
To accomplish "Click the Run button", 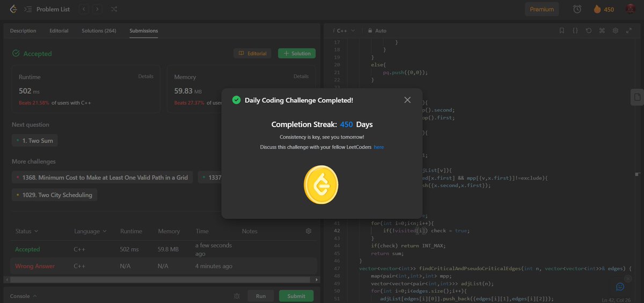I will pos(261,296).
